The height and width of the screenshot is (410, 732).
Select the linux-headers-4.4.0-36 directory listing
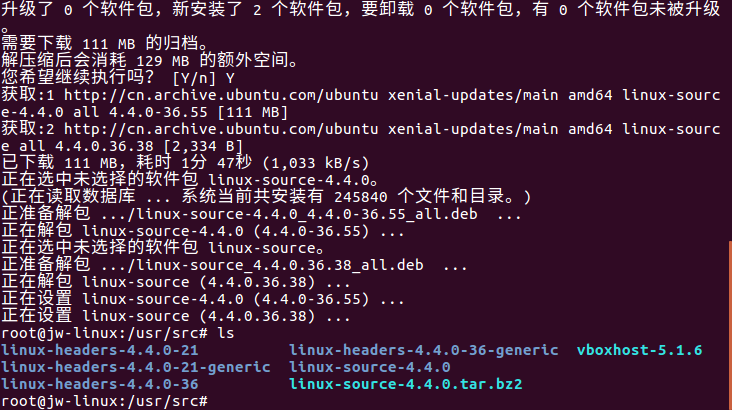click(100, 384)
